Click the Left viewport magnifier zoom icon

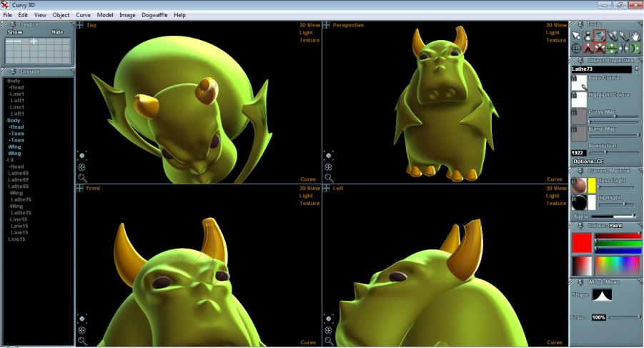click(x=329, y=341)
